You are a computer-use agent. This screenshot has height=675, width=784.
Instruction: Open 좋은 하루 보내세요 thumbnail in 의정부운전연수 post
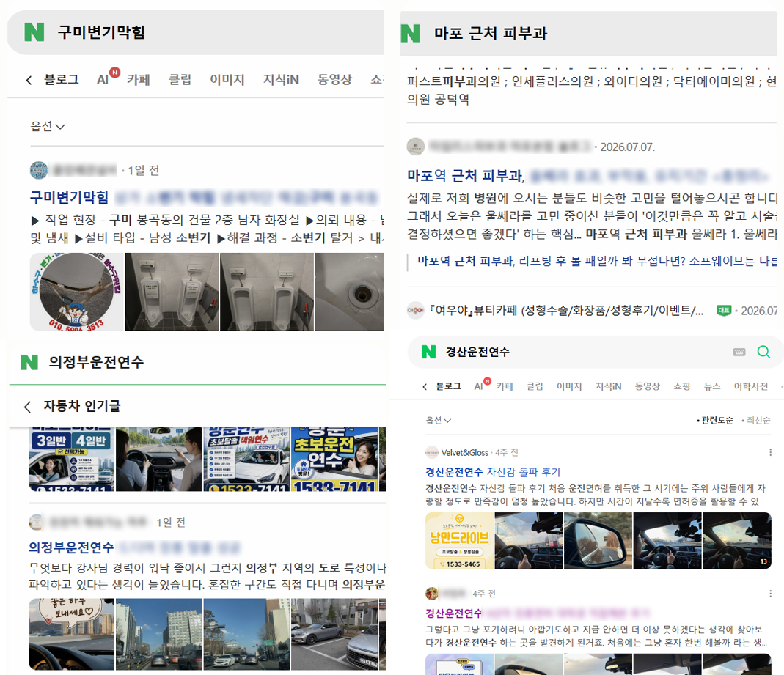point(71,635)
